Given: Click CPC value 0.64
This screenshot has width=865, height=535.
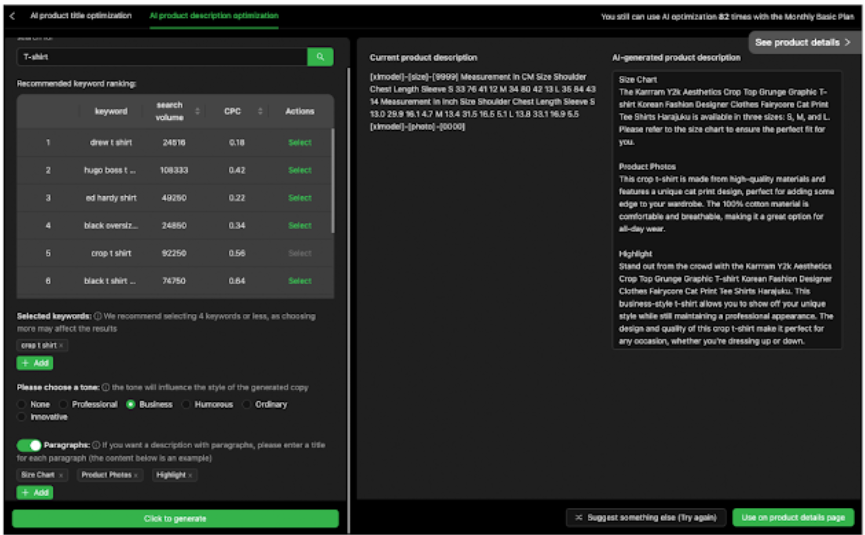Looking at the screenshot, I should 237,281.
